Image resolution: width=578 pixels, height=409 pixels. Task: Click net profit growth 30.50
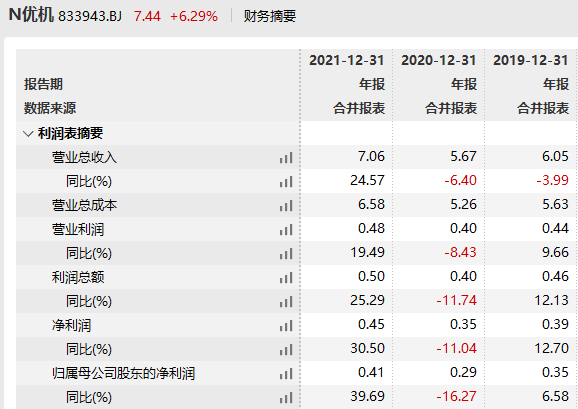(x=368, y=348)
